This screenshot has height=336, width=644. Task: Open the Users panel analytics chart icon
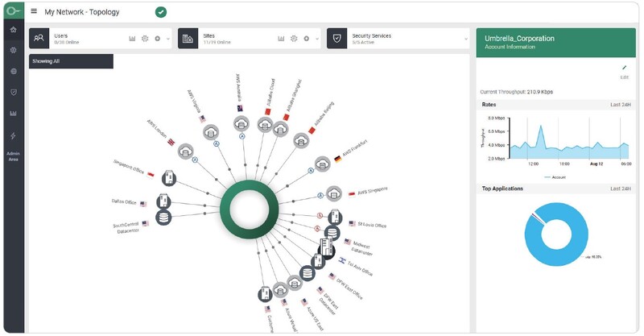[x=133, y=39]
